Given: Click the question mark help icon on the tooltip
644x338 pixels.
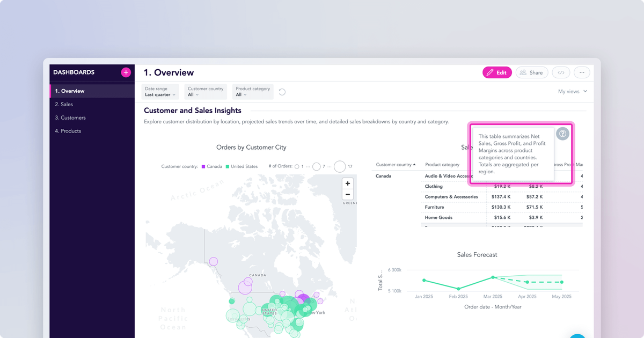Looking at the screenshot, I should (x=562, y=133).
